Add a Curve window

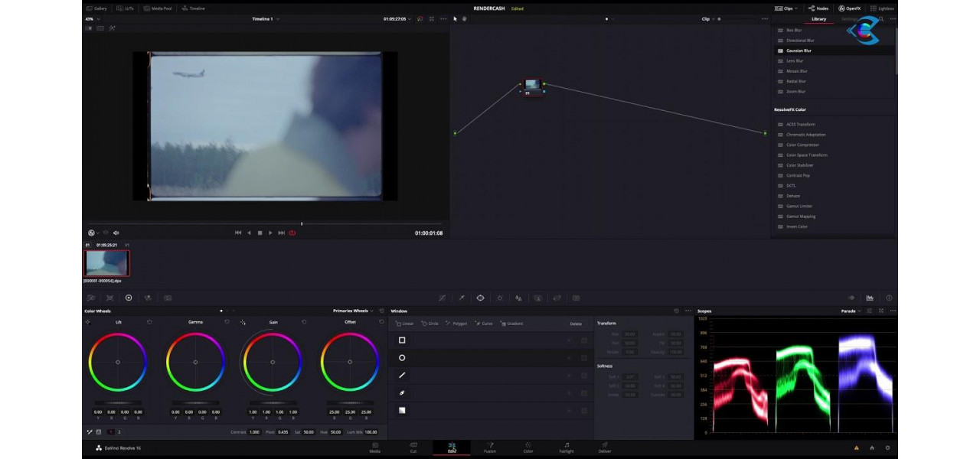click(484, 324)
